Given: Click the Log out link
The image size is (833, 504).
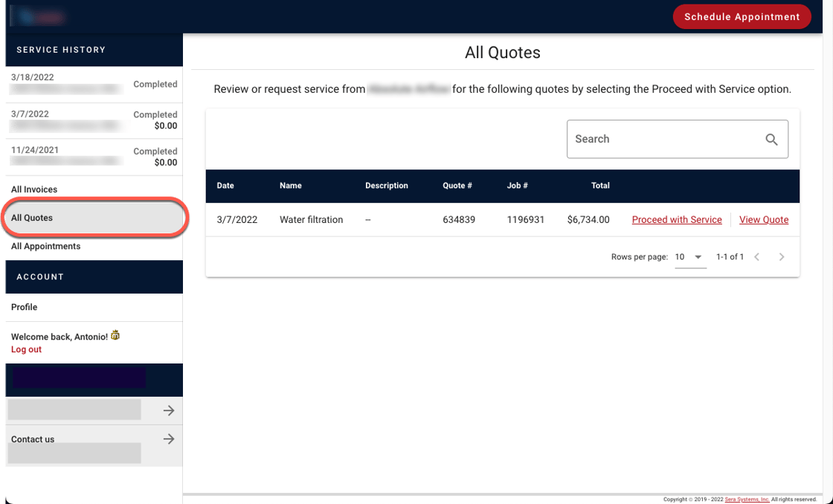Looking at the screenshot, I should coord(27,349).
